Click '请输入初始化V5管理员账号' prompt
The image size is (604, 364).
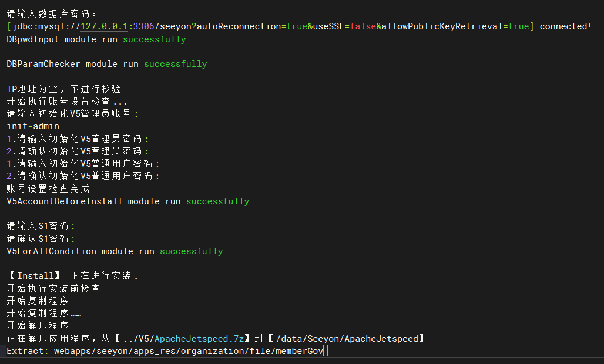pos(72,113)
